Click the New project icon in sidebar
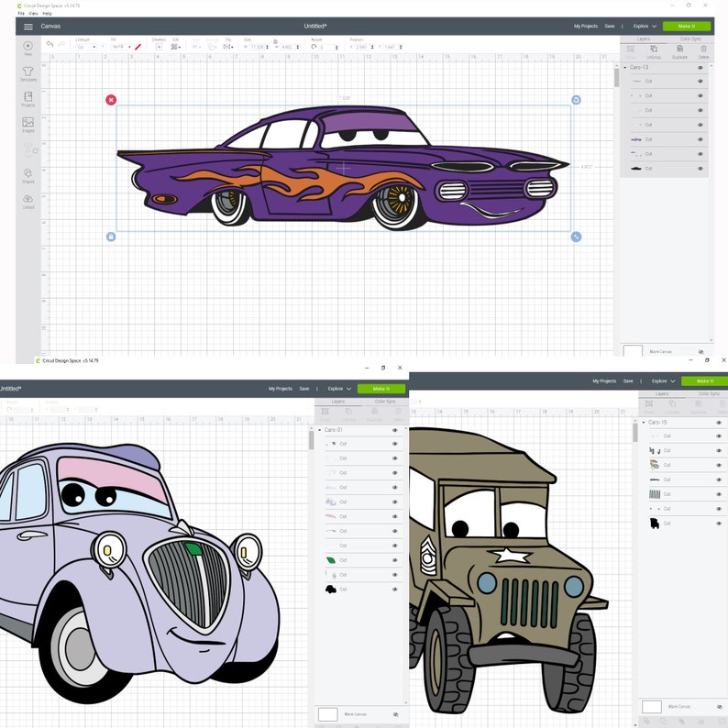This screenshot has height=728, width=728. pos(28,46)
